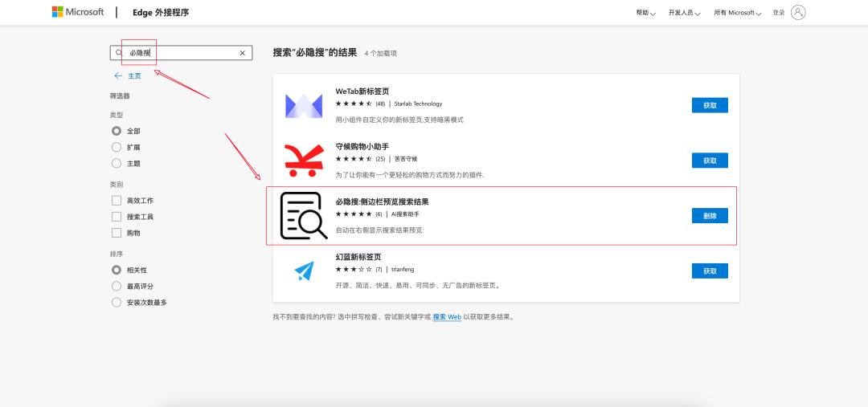The width and height of the screenshot is (868, 407).
Task: Open the 守候购物小助手 shopping cart icon
Action: click(304, 161)
